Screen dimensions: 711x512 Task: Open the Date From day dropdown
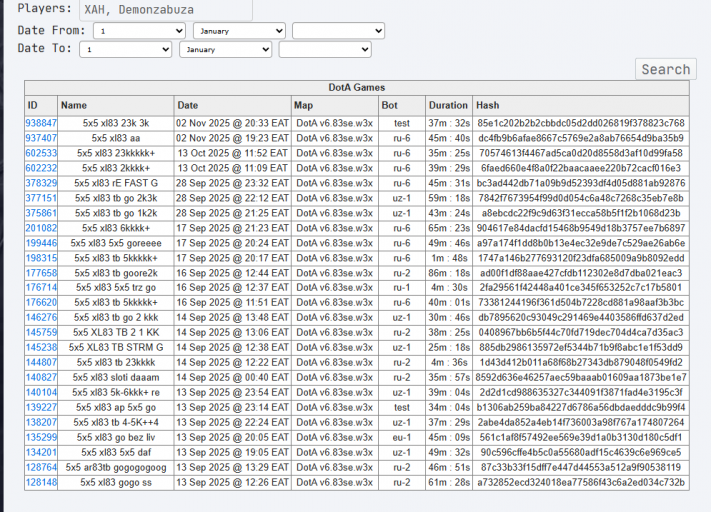pyautogui.click(x=139, y=31)
